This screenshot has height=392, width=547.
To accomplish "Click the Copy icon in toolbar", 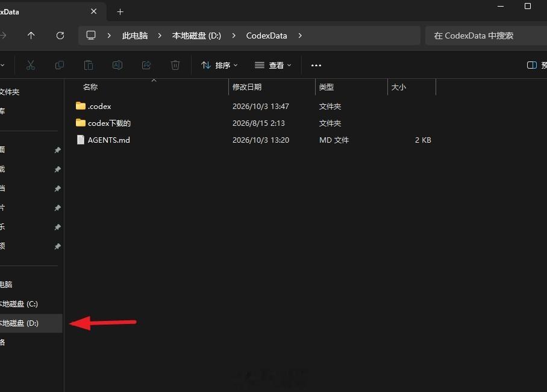I will (x=60, y=65).
